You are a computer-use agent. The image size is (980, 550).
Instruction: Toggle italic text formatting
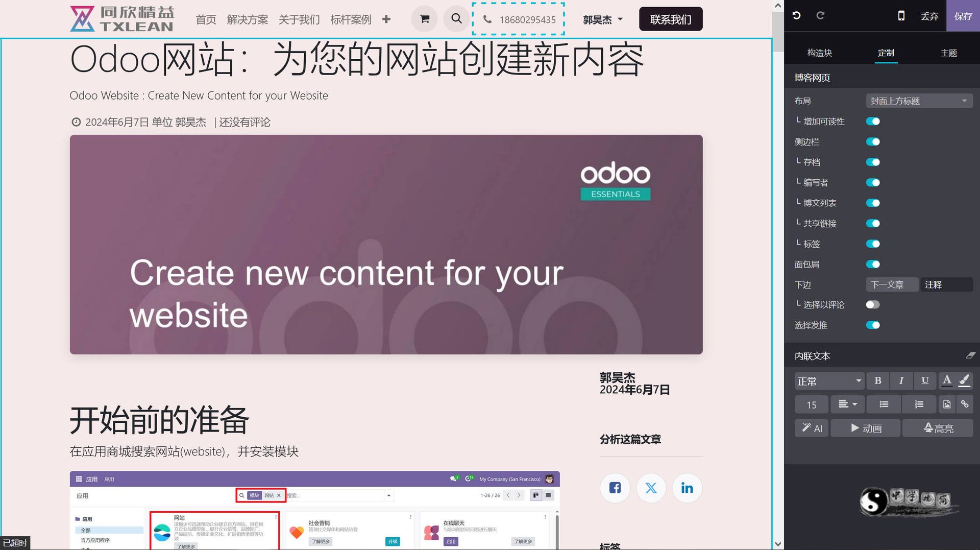coord(901,380)
